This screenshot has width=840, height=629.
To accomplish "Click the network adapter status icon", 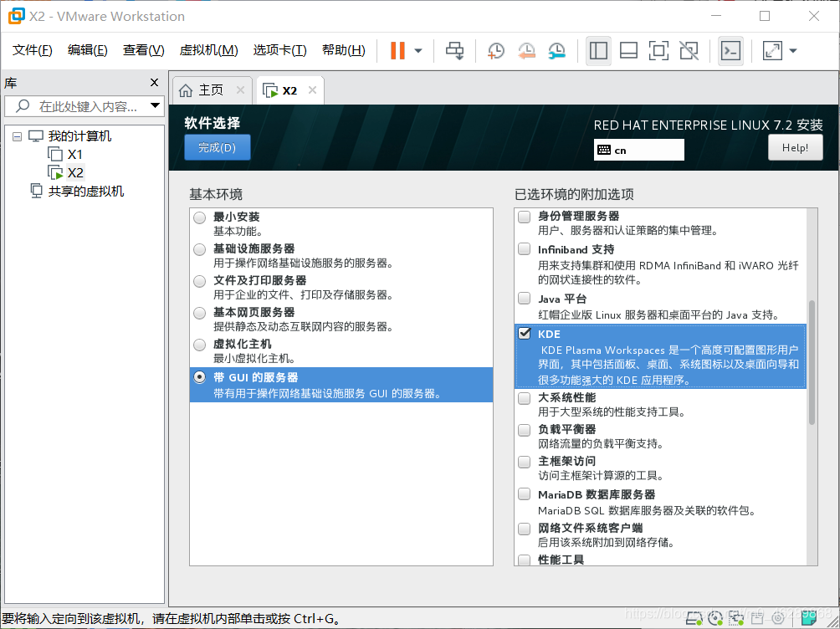I will [736, 618].
